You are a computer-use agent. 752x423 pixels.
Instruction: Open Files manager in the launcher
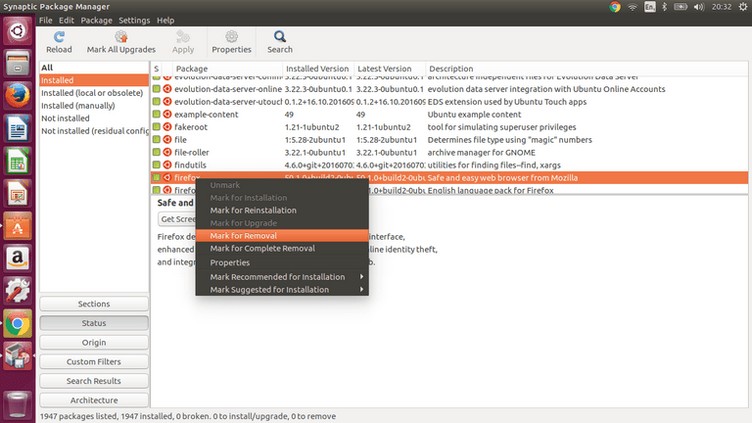click(18, 63)
